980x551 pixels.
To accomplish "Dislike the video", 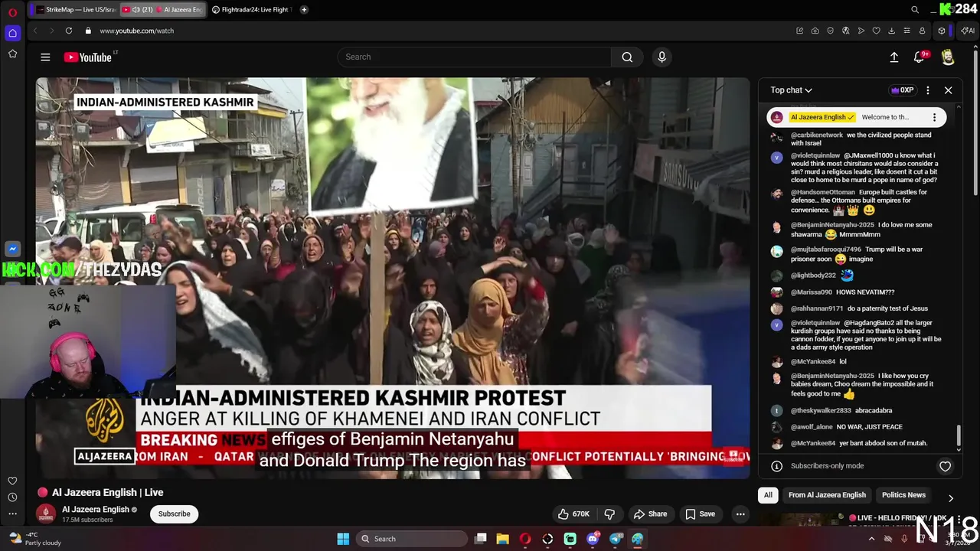I will point(609,514).
